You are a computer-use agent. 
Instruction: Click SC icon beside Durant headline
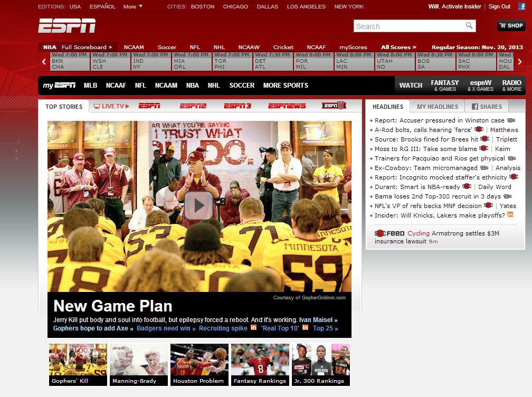[467, 186]
